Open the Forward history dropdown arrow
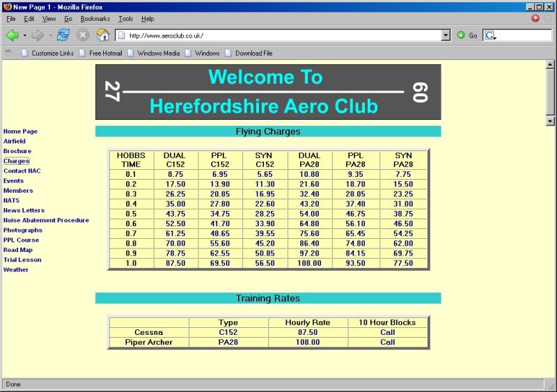The image size is (557, 392). tap(50, 35)
